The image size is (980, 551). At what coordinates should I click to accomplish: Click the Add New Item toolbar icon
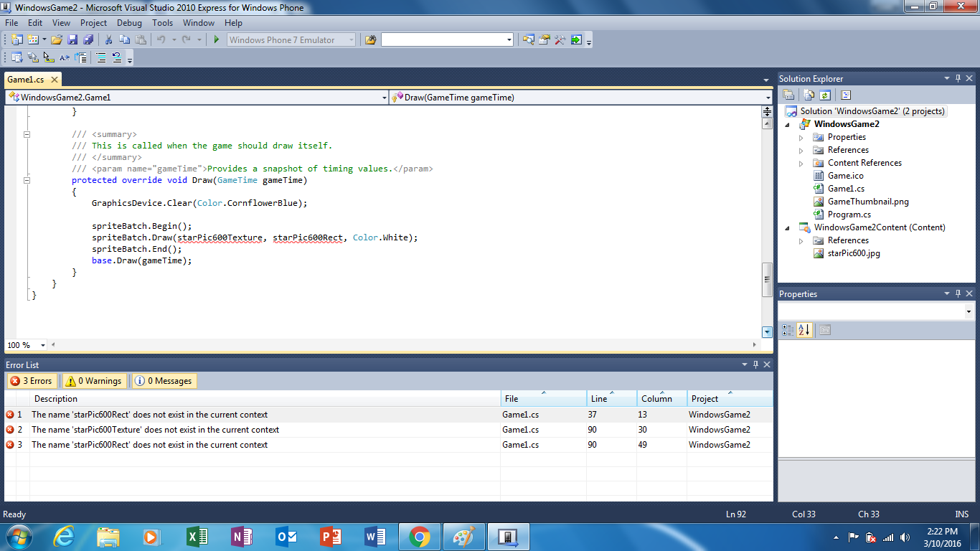(x=32, y=40)
